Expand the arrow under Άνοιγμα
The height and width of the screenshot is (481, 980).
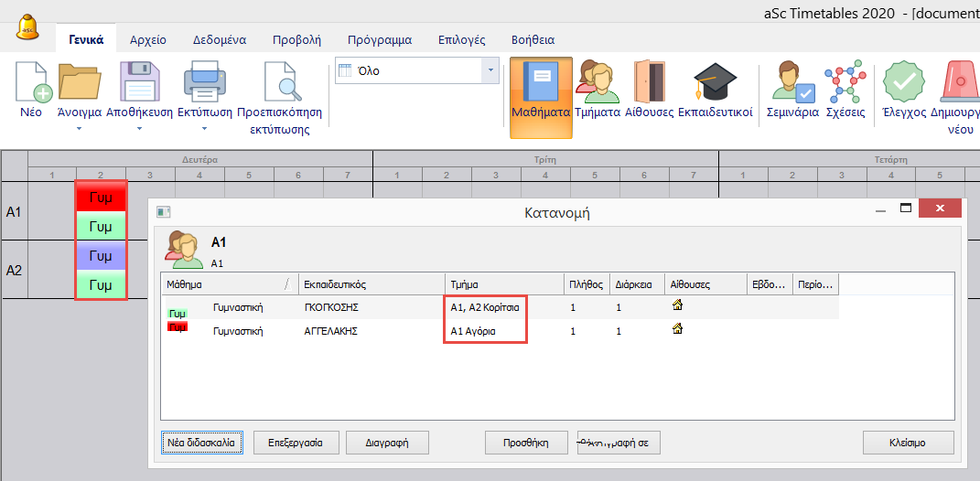tap(79, 129)
